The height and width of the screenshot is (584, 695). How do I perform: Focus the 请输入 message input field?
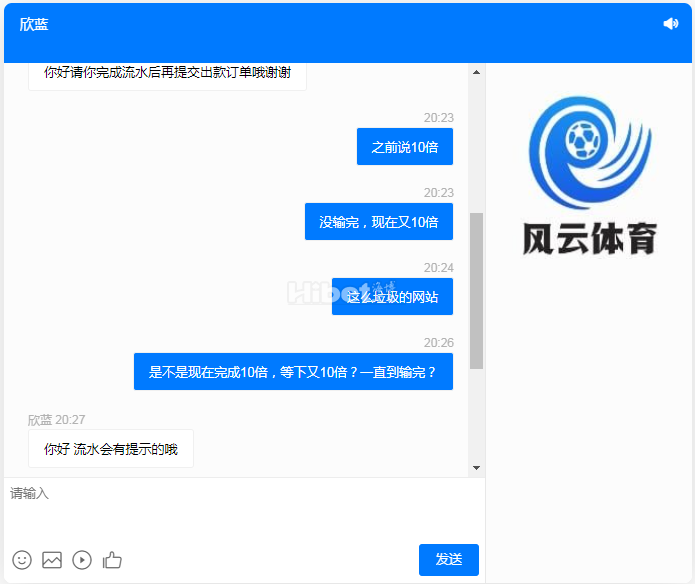[x=244, y=510]
